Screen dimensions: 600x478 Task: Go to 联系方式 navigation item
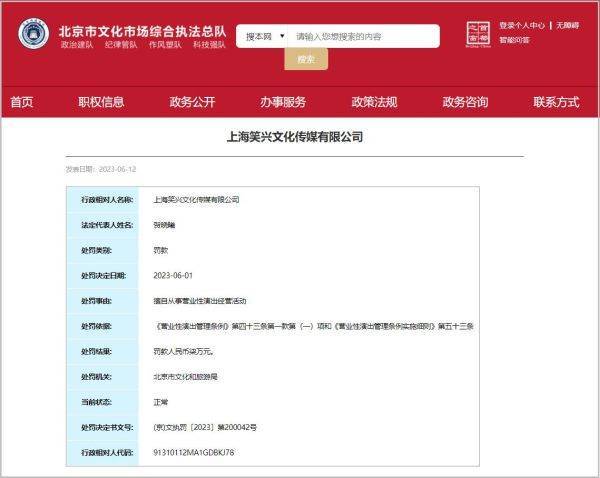click(556, 102)
